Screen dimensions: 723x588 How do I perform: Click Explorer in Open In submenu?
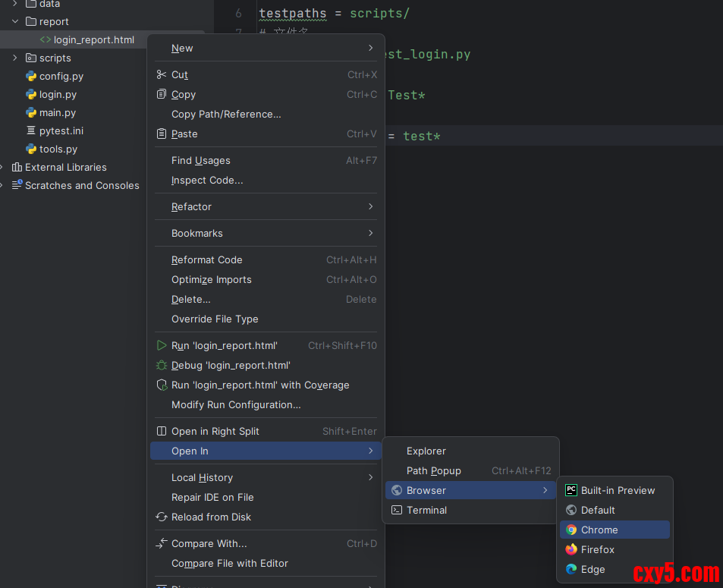pos(426,451)
